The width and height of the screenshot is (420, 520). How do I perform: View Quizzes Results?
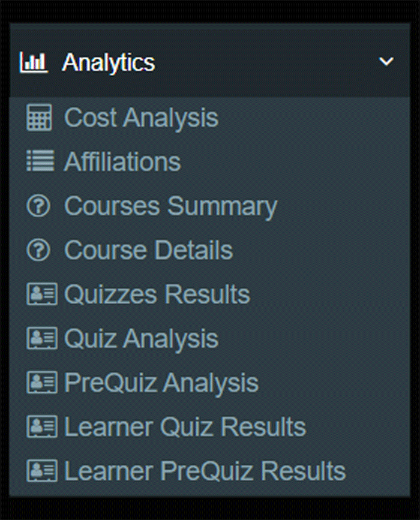click(157, 294)
